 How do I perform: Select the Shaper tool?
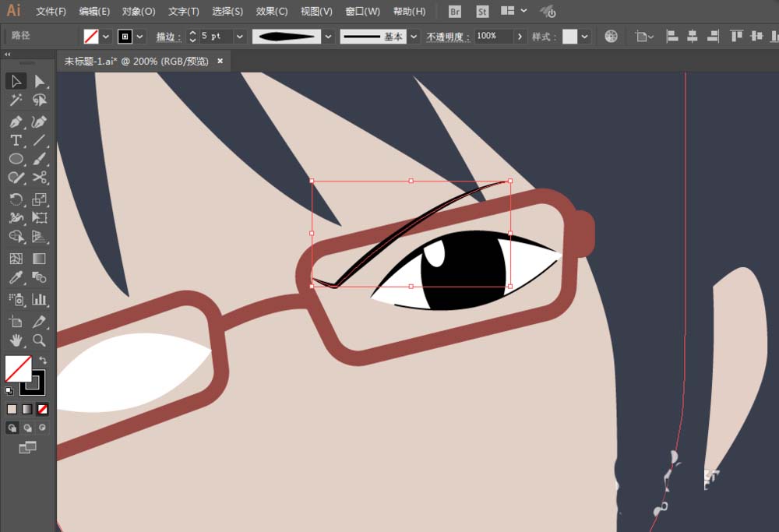pos(16,178)
